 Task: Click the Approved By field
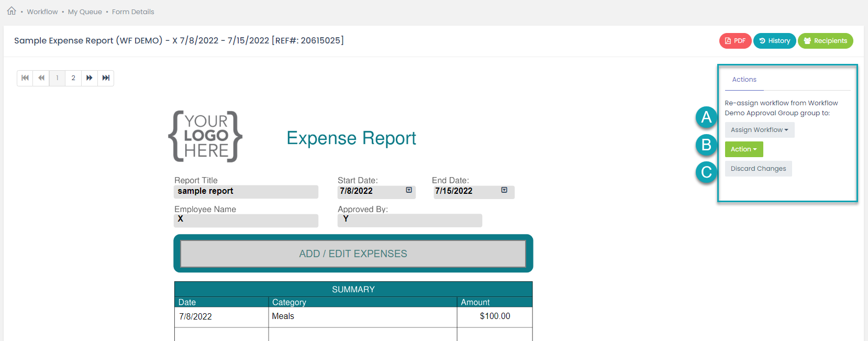[410, 221]
